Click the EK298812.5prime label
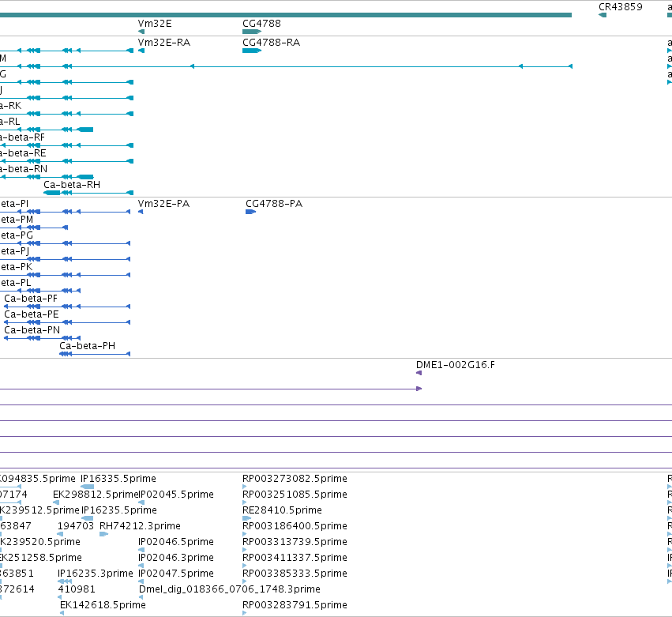Image resolution: width=672 pixels, height=617 pixels. pyautogui.click(x=96, y=495)
